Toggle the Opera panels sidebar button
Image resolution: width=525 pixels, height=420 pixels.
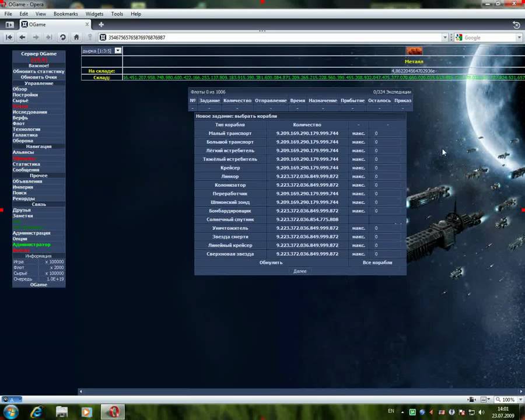click(9, 24)
